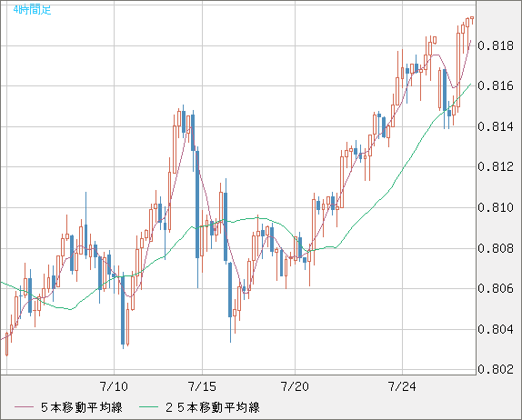Click the 0.808 price axis label

496,248
